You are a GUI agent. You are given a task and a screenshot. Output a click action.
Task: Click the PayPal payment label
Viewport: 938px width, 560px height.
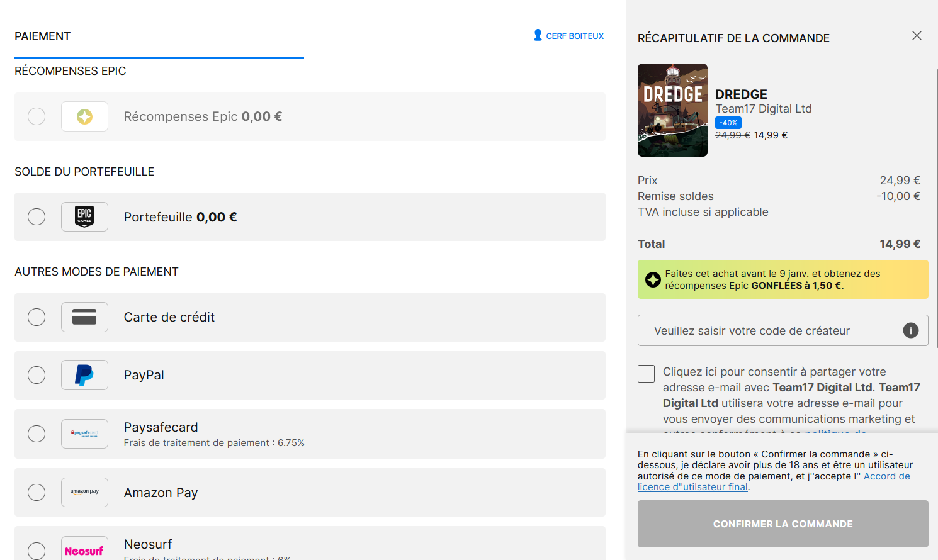coord(144,375)
